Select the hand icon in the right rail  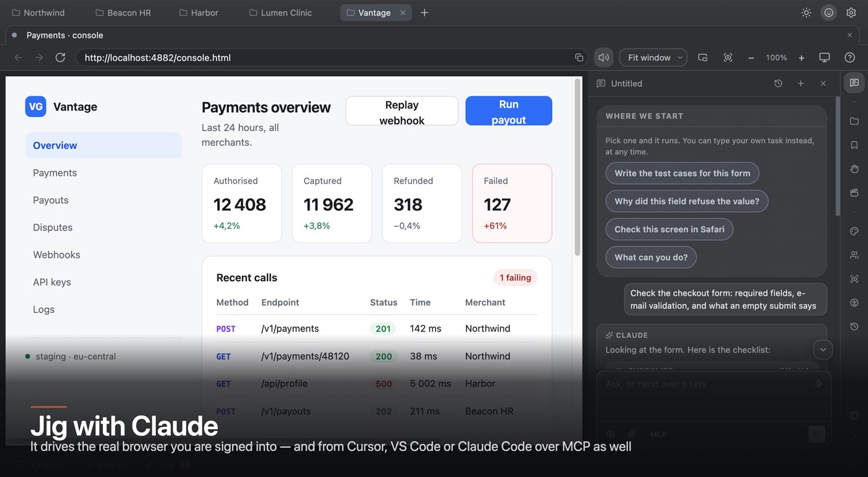tap(854, 169)
